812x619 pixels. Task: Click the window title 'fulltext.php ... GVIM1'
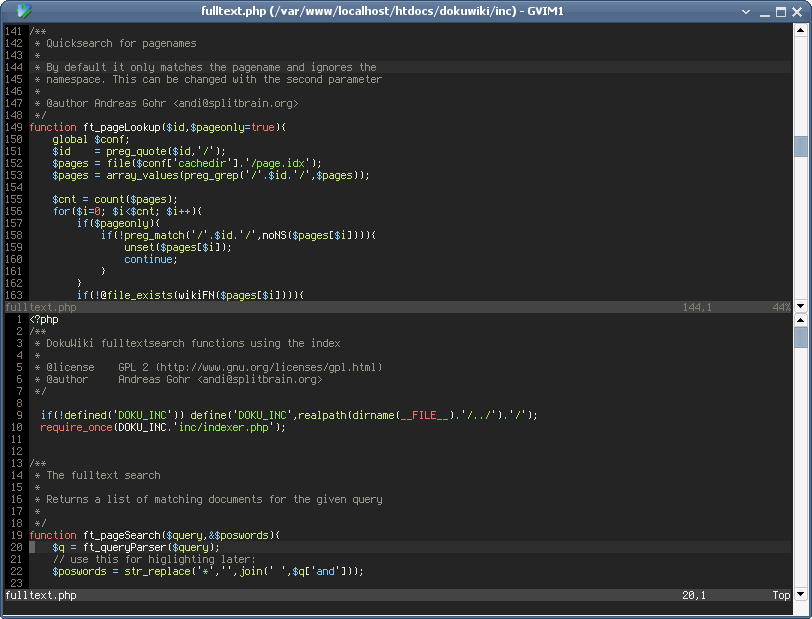tap(382, 11)
